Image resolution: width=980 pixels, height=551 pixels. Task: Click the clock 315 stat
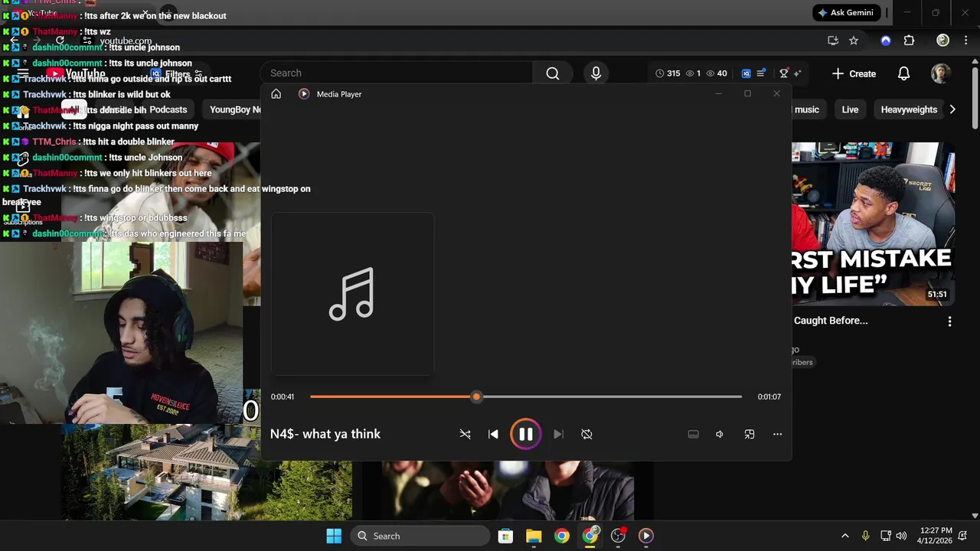[x=668, y=73]
